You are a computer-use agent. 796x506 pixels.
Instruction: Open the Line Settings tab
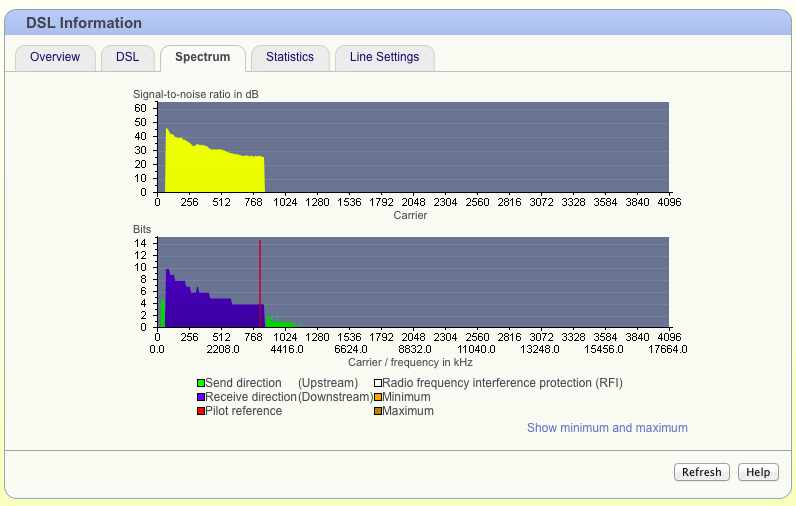[x=384, y=58]
